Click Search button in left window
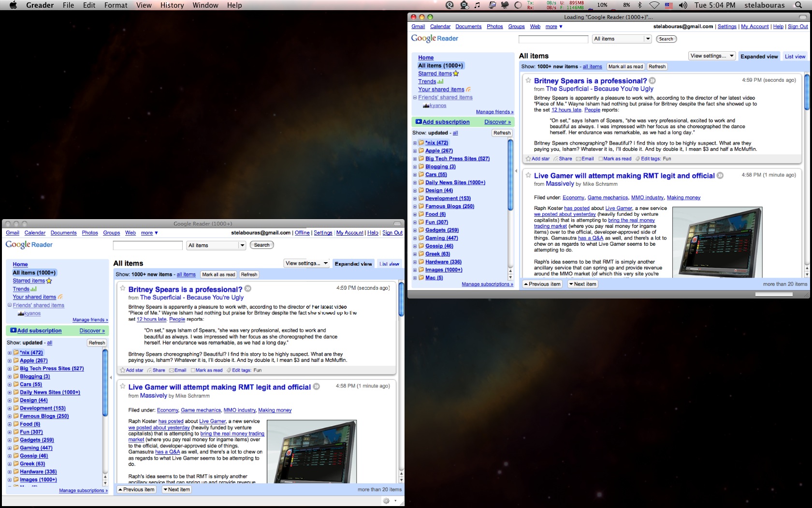812x508 pixels. (261, 245)
